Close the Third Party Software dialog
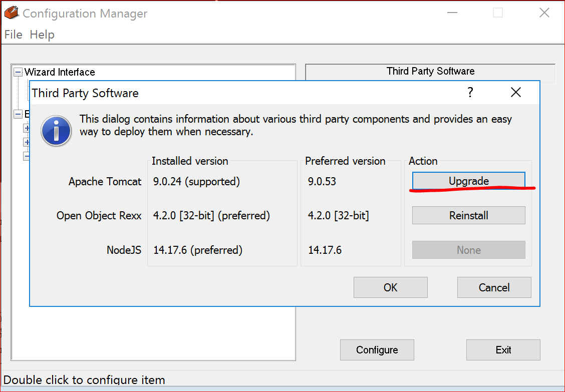565x392 pixels. click(515, 93)
